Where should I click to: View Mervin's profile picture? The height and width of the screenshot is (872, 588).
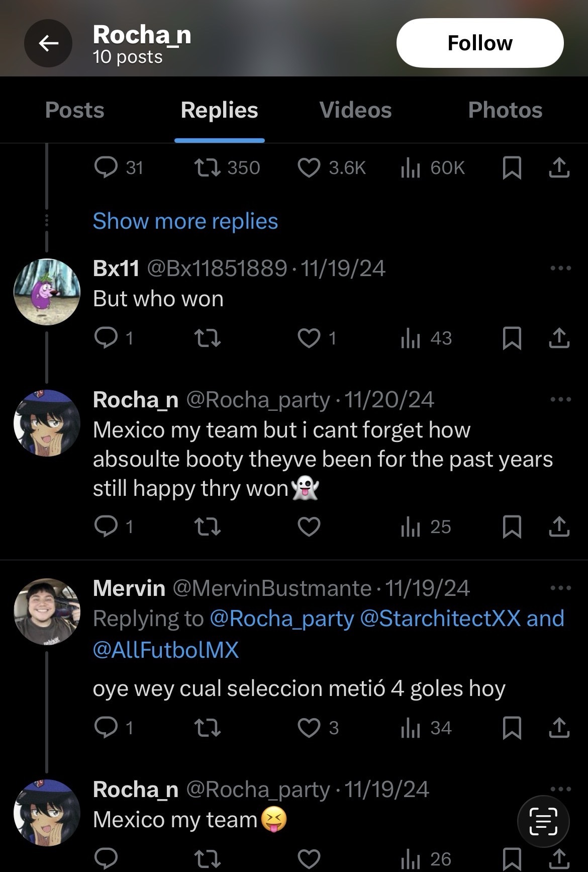pyautogui.click(x=47, y=611)
